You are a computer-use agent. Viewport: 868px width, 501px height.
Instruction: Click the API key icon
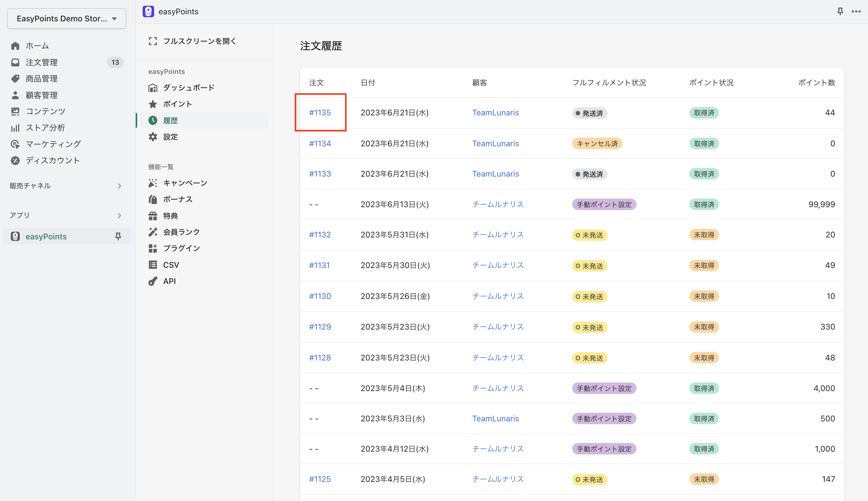pos(153,281)
